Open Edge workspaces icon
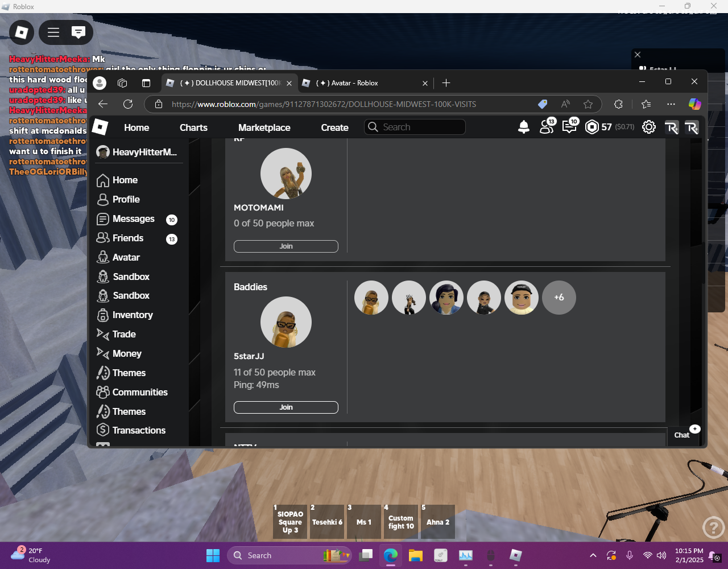The height and width of the screenshot is (569, 728). click(122, 83)
